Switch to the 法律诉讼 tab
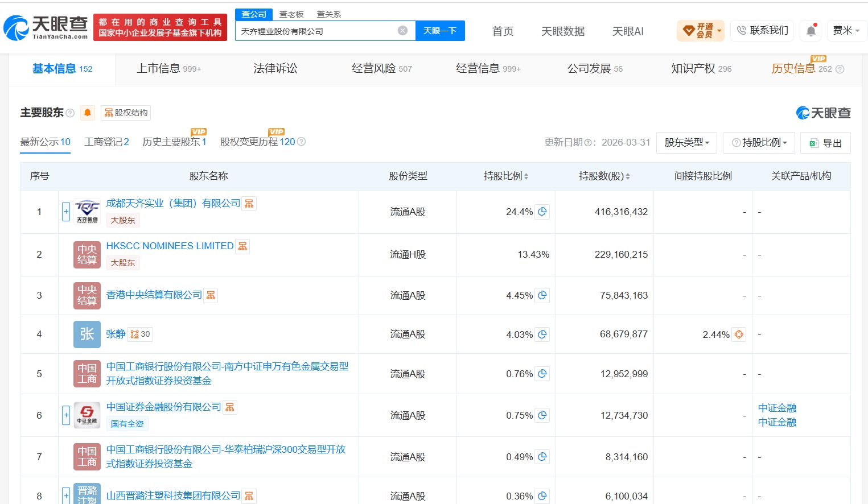 (x=275, y=69)
